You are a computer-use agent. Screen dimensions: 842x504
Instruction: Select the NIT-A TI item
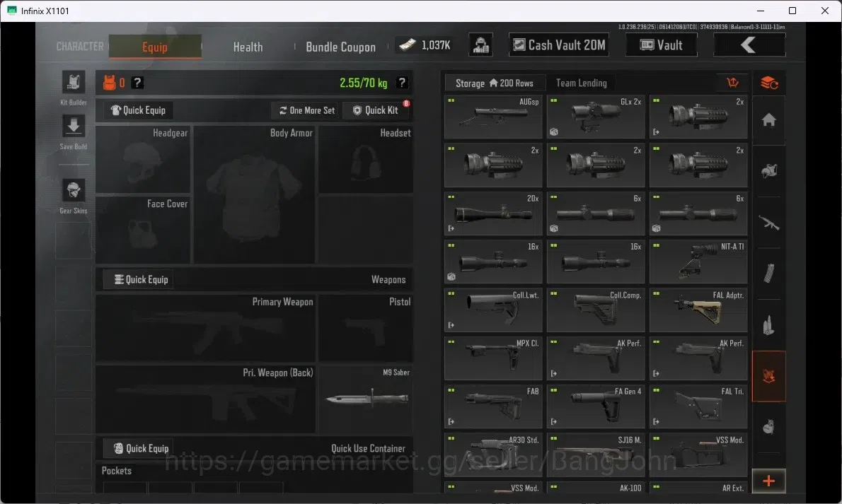pyautogui.click(x=698, y=262)
